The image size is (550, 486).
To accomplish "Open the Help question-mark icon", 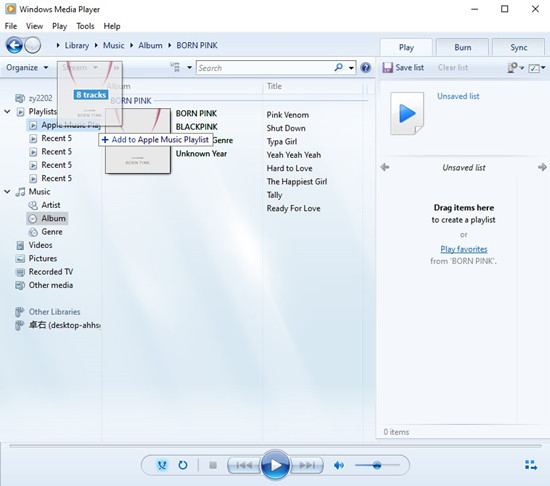I will [365, 68].
